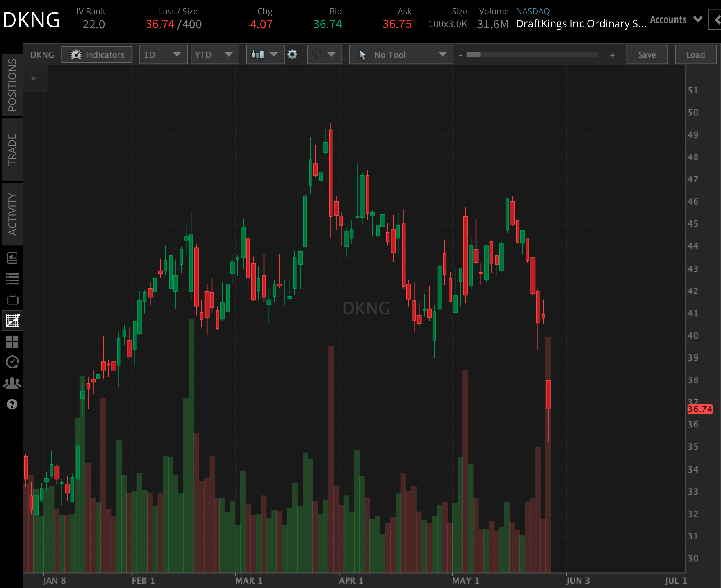This screenshot has width=721, height=588.
Task: Open the four-square grid view icon
Action: pos(12,341)
